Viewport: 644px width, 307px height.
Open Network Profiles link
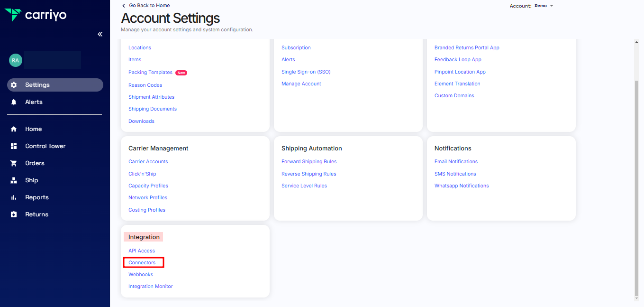(x=148, y=198)
